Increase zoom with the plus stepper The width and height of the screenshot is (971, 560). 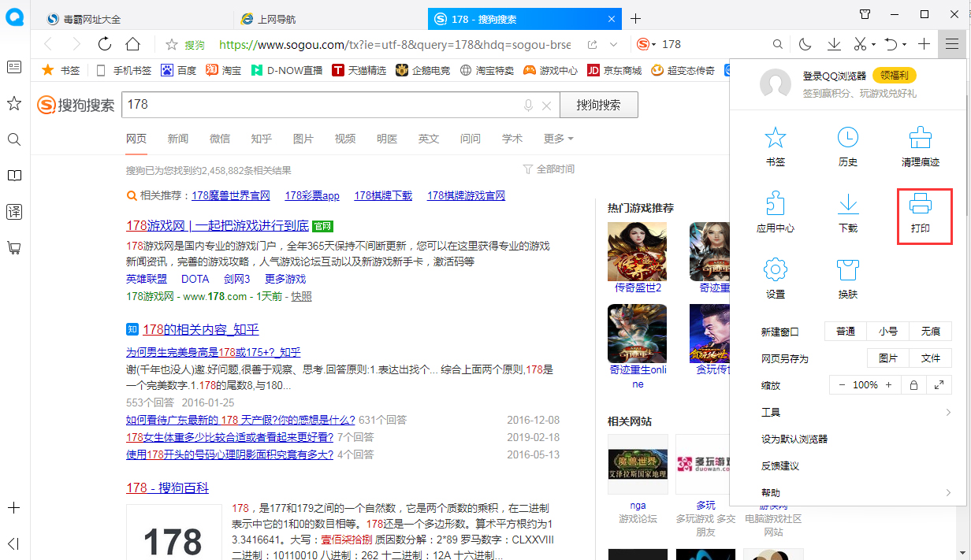tap(889, 384)
